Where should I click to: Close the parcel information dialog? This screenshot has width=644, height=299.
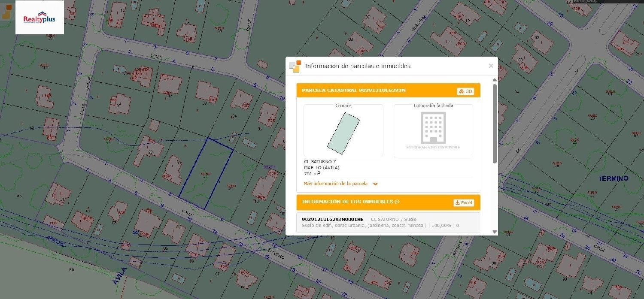[x=491, y=66]
